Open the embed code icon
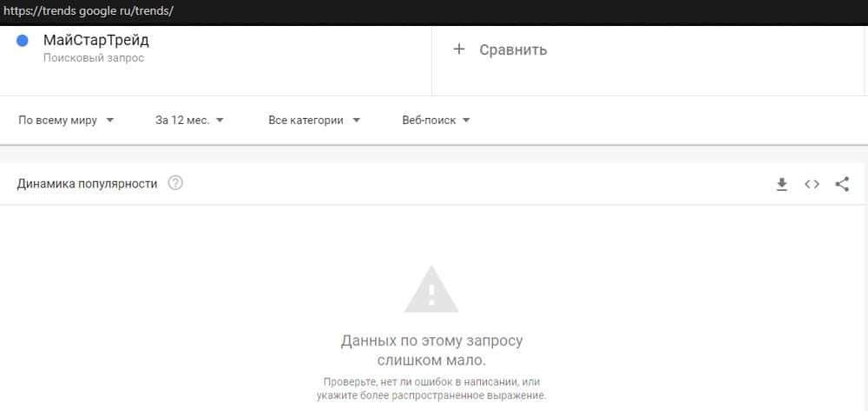Screen dimensions: 868x411 point(812,184)
